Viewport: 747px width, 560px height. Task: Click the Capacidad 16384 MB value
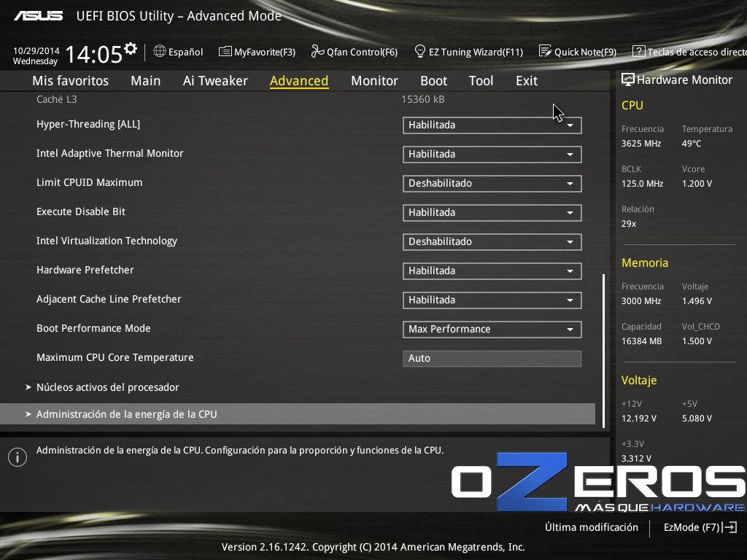pos(642,341)
